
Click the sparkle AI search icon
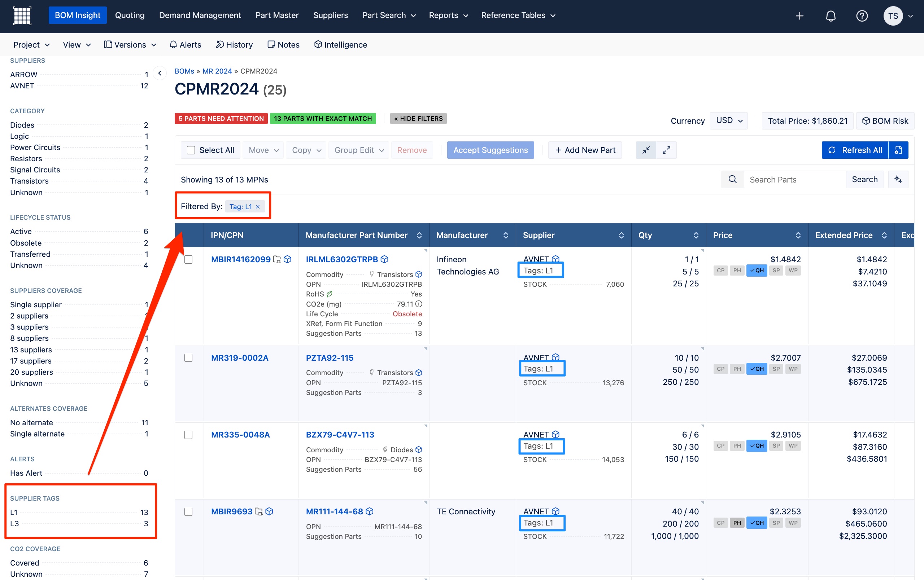[x=898, y=179]
